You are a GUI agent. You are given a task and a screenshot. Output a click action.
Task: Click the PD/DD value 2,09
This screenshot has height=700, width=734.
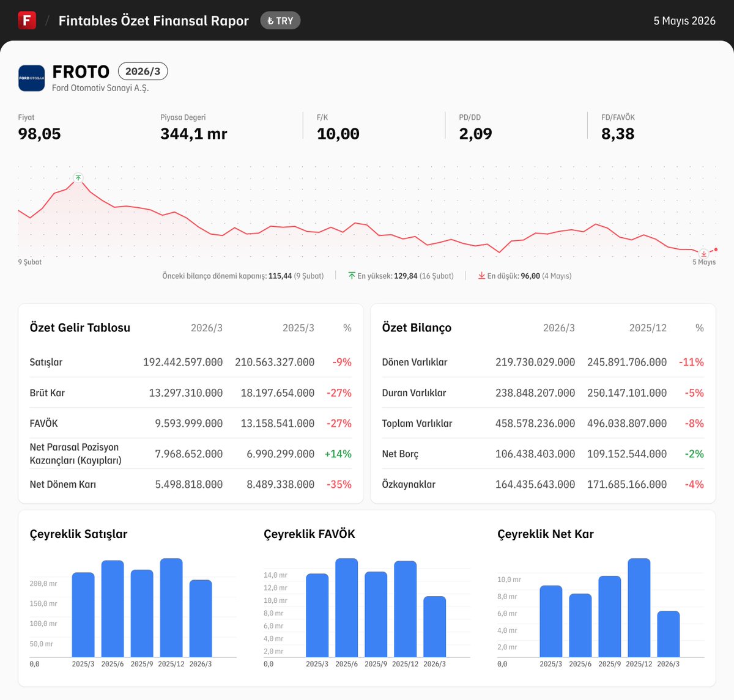click(x=476, y=134)
